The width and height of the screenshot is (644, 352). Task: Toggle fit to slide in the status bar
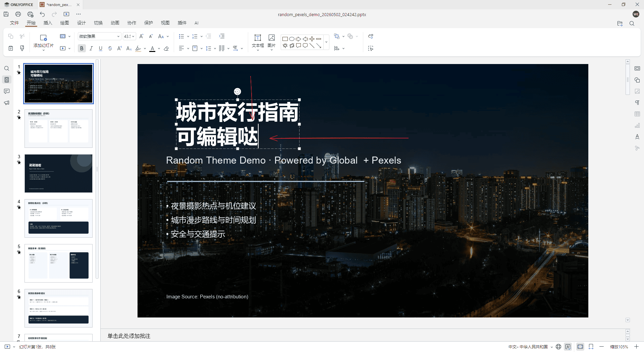(580, 347)
